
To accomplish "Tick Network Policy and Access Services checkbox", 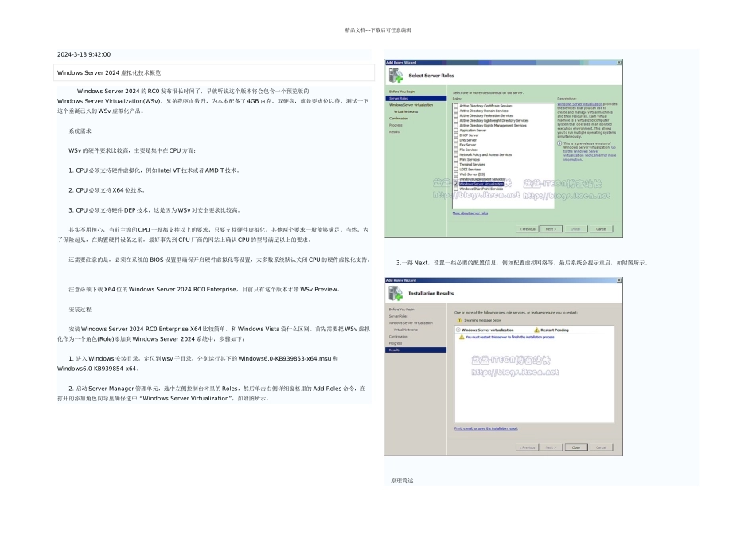I will pos(456,155).
